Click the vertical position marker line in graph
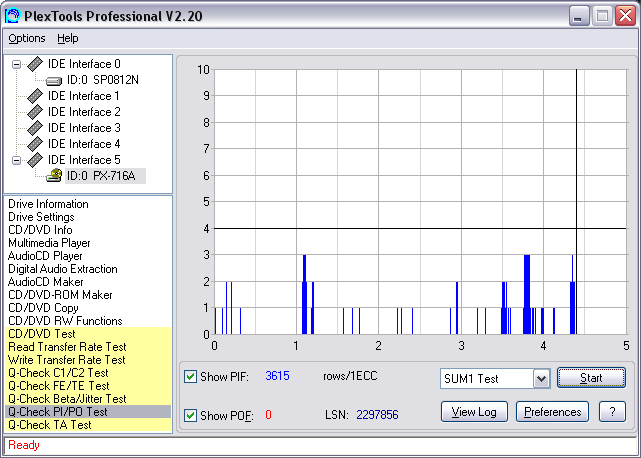 pyautogui.click(x=576, y=202)
